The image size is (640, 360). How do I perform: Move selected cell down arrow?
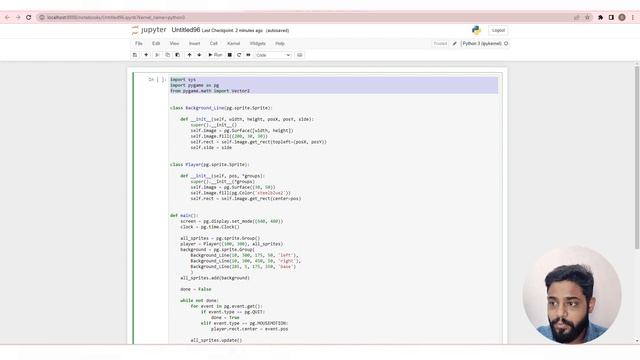pyautogui.click(x=199, y=55)
